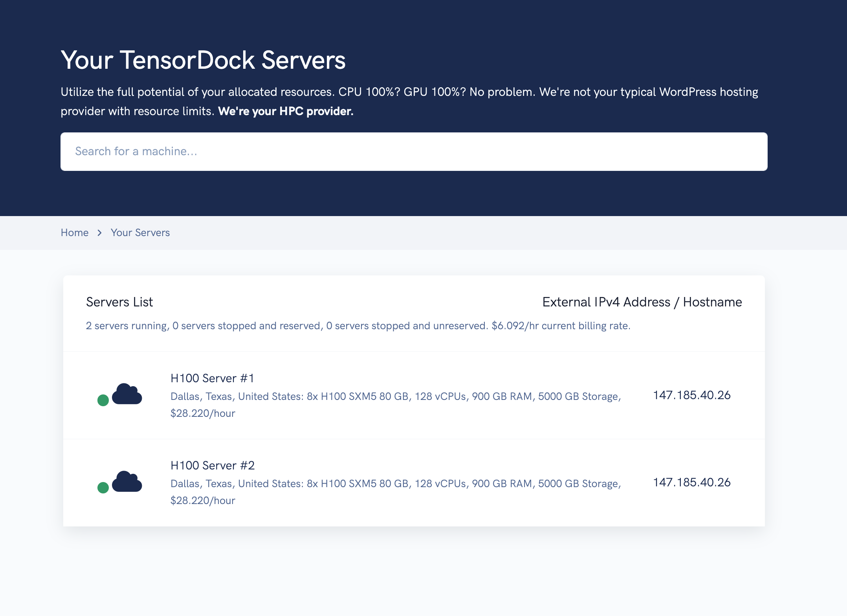Focus the Search for a machine field
This screenshot has height=616, width=847.
[x=414, y=152]
